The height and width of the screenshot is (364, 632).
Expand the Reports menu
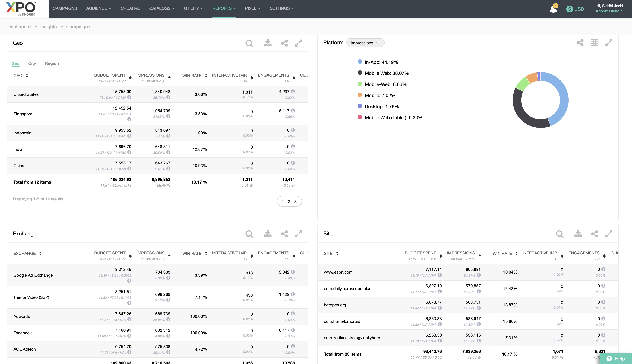tap(224, 8)
